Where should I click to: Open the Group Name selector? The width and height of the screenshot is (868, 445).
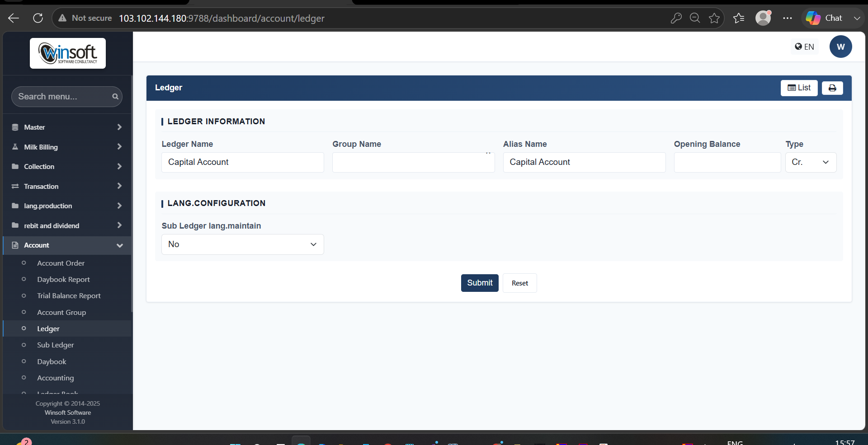414,162
